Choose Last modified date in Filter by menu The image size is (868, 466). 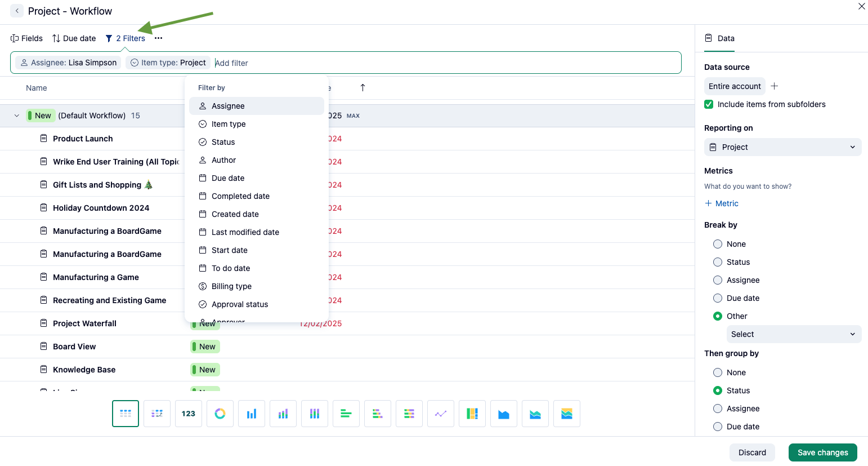coord(257,232)
